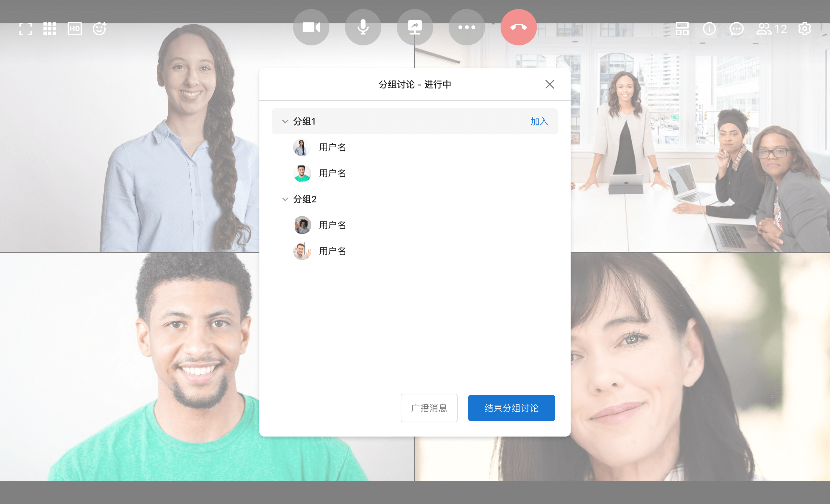Open the emoji reactions icon

[100, 29]
